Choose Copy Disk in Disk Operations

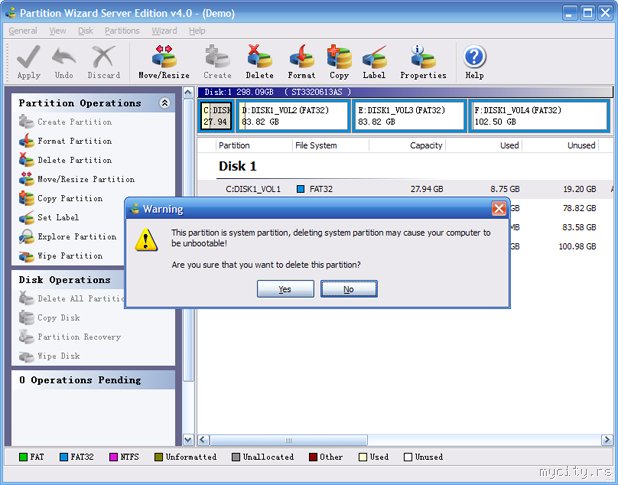click(x=49, y=318)
